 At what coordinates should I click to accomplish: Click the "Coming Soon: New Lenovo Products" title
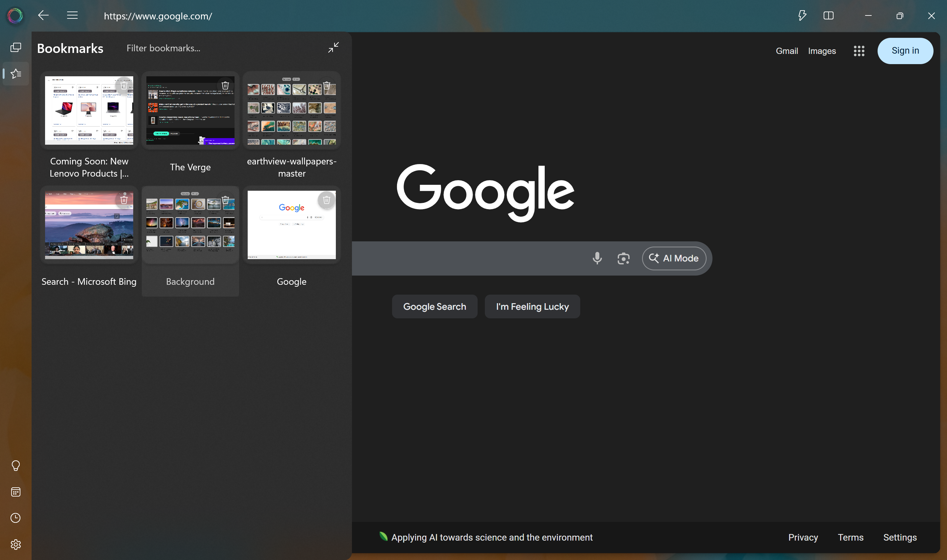click(89, 167)
